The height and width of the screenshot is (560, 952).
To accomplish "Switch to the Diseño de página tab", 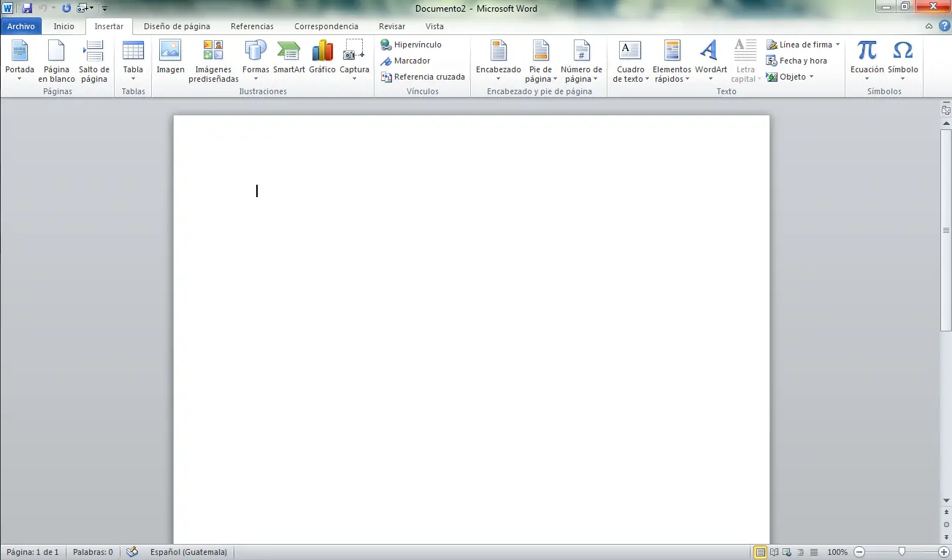I will (177, 26).
